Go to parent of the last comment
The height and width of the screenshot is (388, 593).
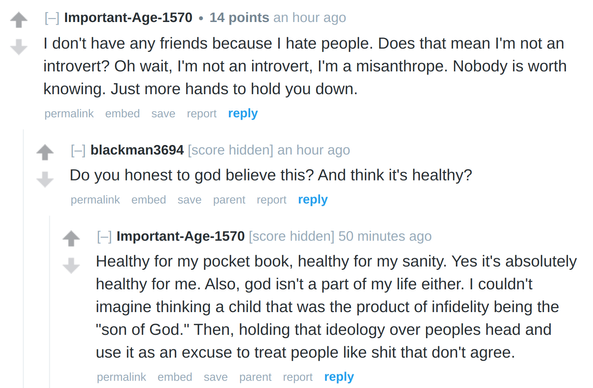(x=255, y=377)
